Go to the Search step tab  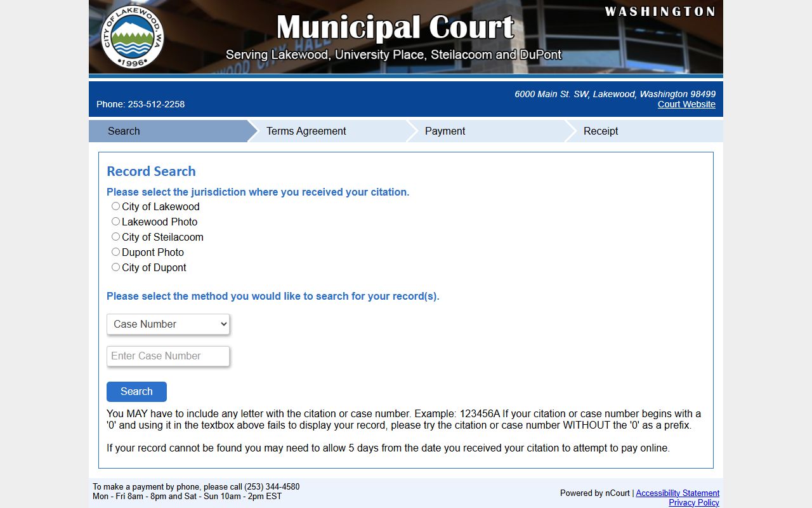pos(168,131)
